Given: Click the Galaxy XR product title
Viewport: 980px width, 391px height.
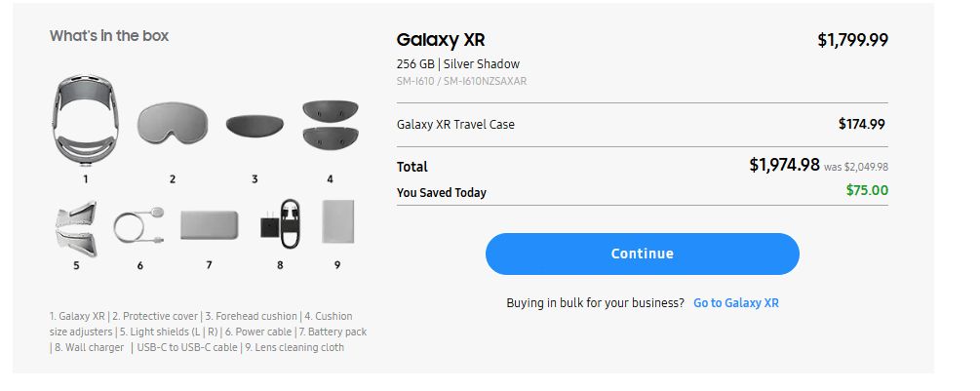Looking at the screenshot, I should (x=441, y=40).
